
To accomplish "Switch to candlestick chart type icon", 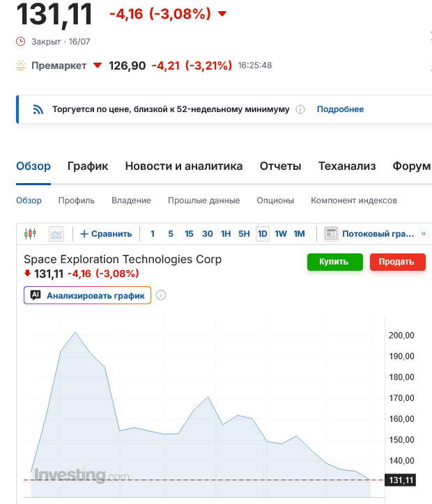I will pos(30,233).
